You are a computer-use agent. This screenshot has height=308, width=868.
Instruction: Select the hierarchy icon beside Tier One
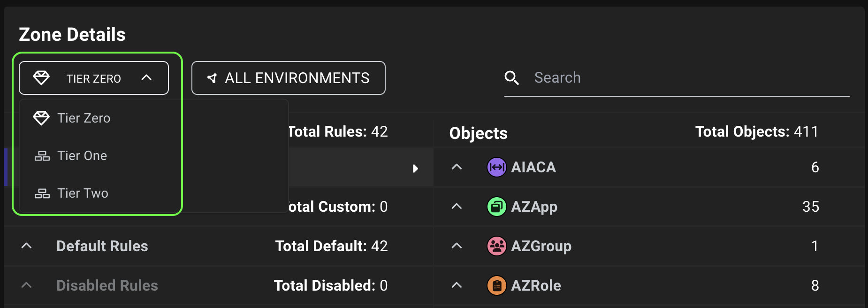click(42, 155)
